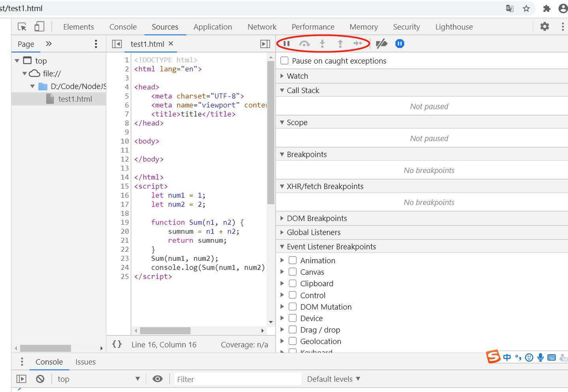Show the console sidebar icon
The height and width of the screenshot is (392, 568).
tap(21, 379)
